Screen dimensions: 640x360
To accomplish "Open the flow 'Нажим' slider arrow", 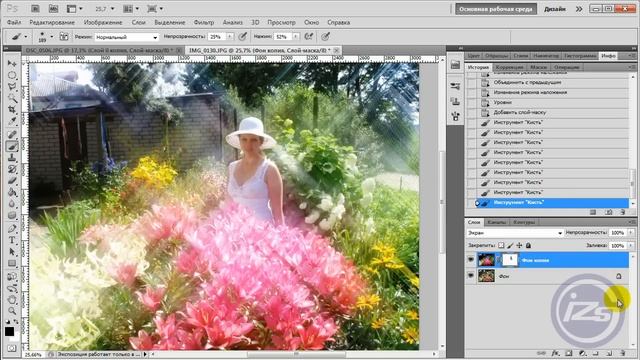I will pos(296,37).
